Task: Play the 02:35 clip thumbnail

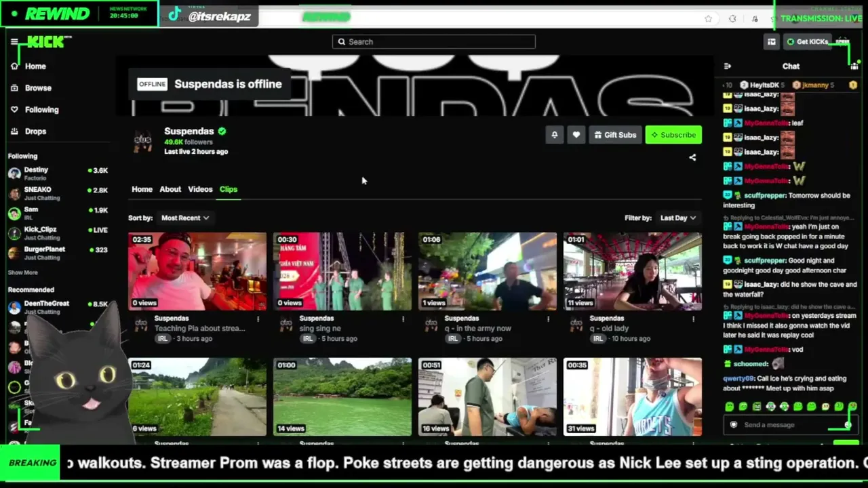Action: tap(197, 271)
